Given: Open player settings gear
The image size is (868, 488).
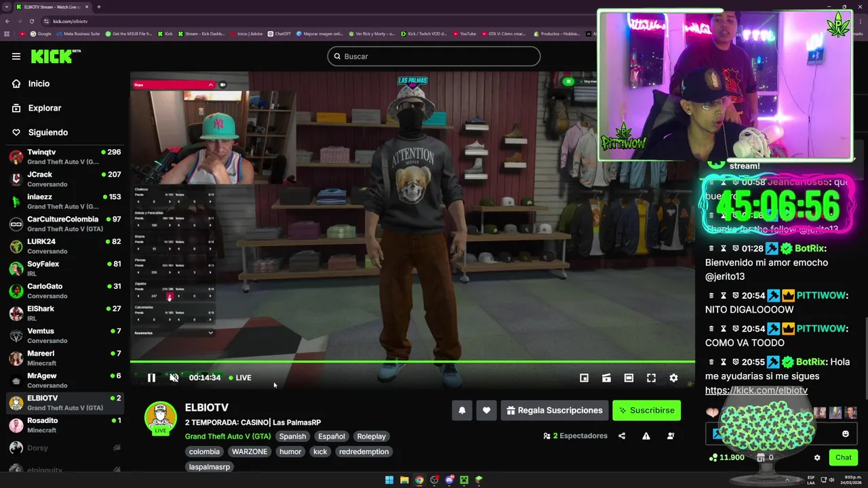Looking at the screenshot, I should point(673,378).
